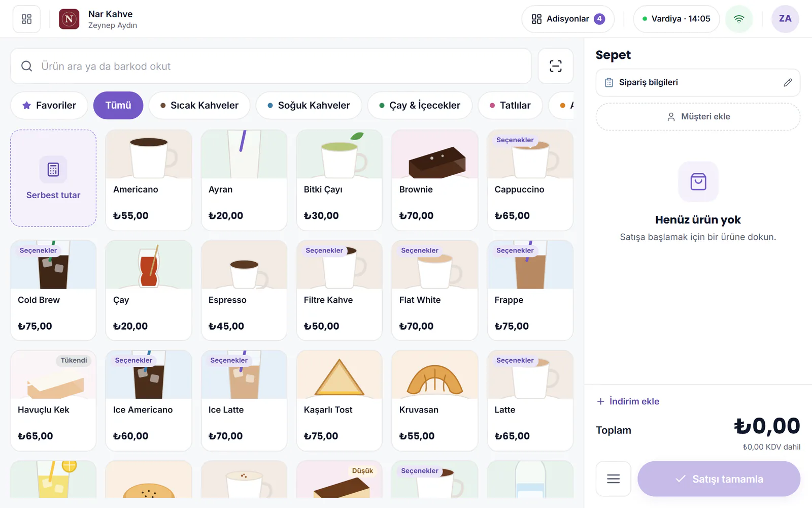Click the Wi-Fi connection status icon
The image size is (812, 508).
pos(739,19)
